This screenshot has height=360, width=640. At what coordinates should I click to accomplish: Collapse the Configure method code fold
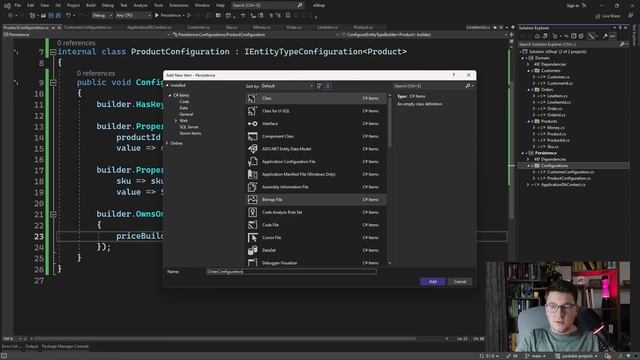(x=53, y=82)
